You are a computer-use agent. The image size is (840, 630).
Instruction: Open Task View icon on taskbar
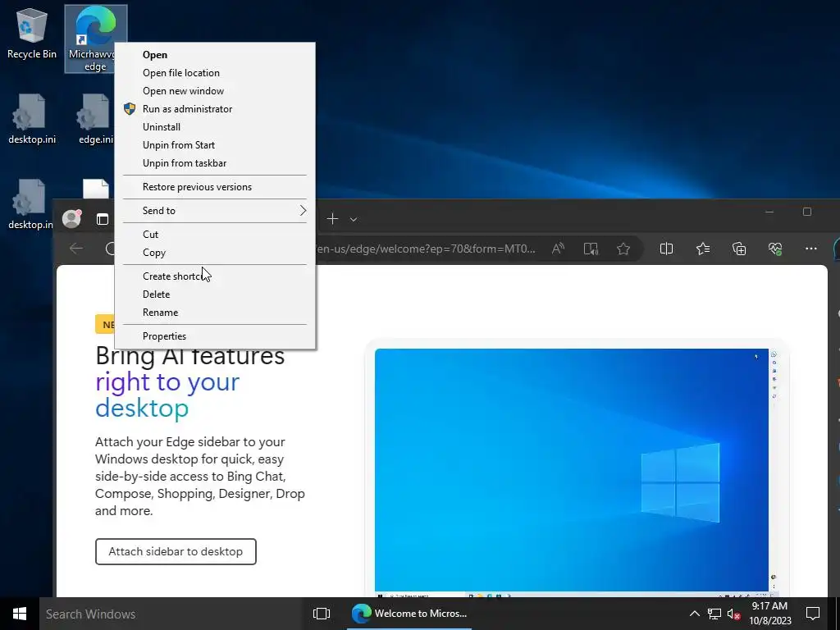(x=322, y=614)
